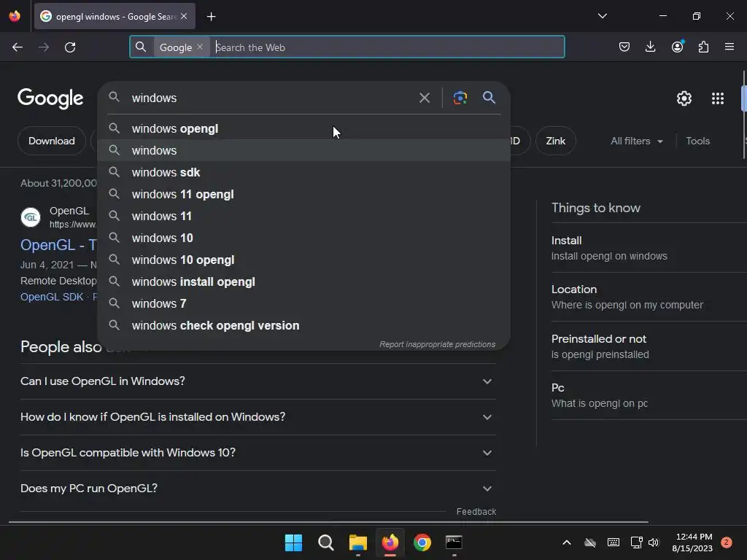This screenshot has height=560, width=747.
Task: Select suggestion windows 7
Action: coord(303,304)
